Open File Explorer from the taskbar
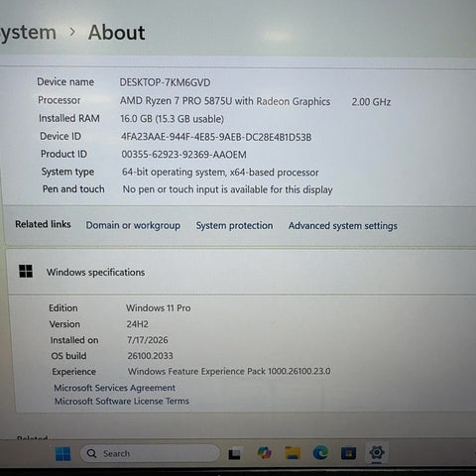 (x=293, y=453)
